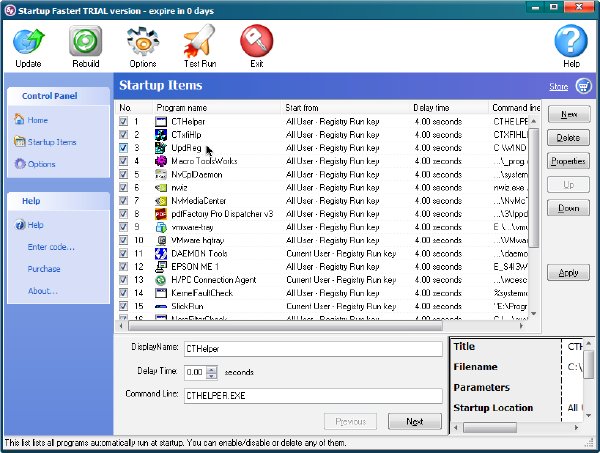Open Properties button
This screenshot has height=453, width=600.
pos(568,161)
